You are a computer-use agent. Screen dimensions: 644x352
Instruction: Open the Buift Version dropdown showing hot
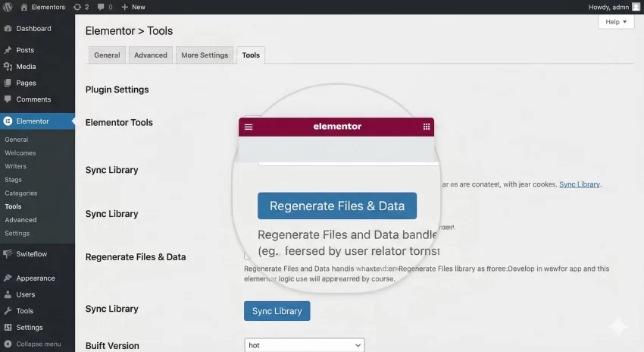click(305, 345)
